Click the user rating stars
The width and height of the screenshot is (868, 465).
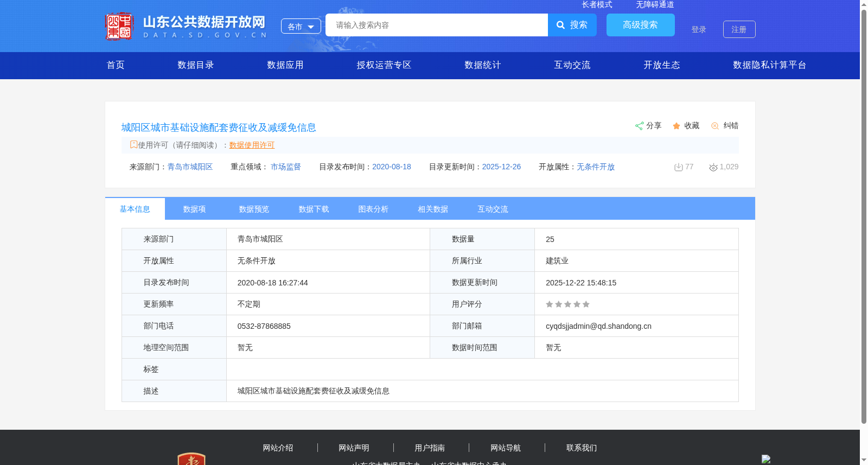point(567,304)
